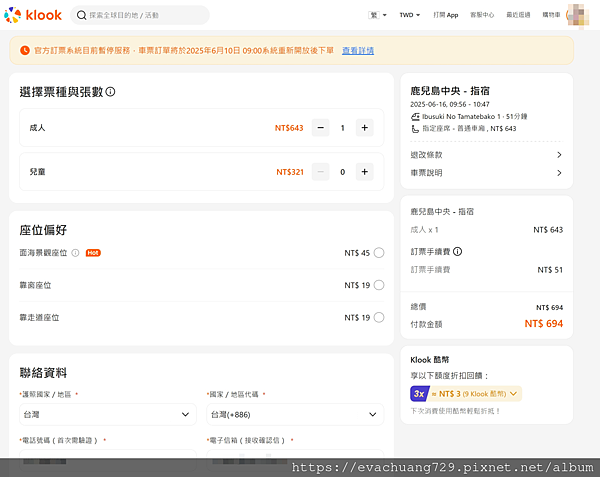Open the user profile avatar
600x477 pixels.
(x=578, y=16)
